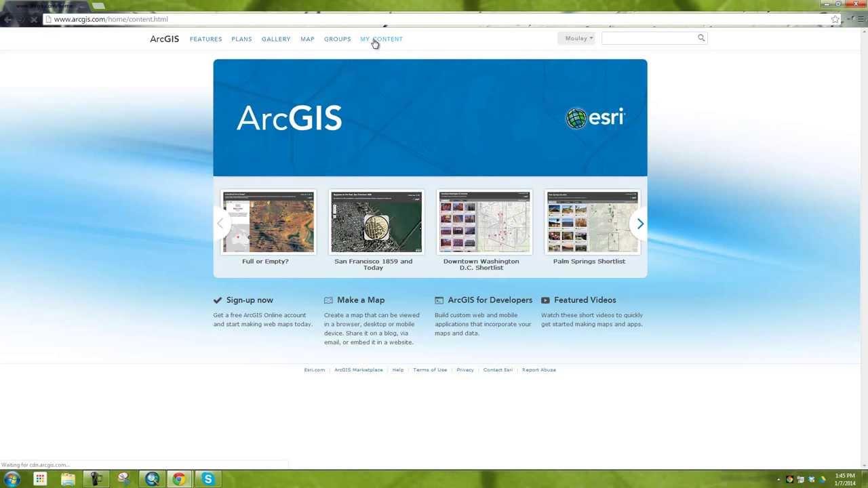Click the magnifier search icon
This screenshot has height=488, width=868.
click(x=701, y=38)
